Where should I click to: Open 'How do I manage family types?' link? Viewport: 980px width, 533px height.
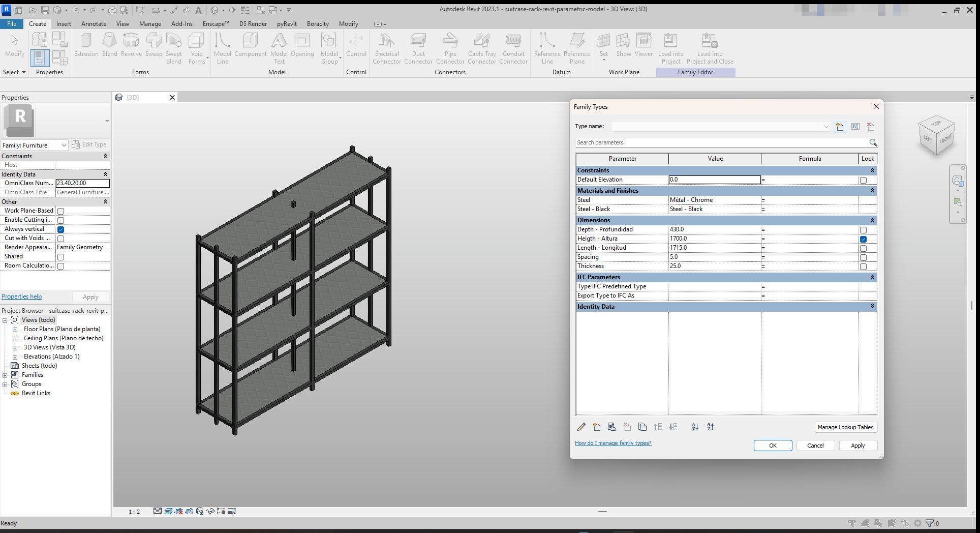point(613,443)
